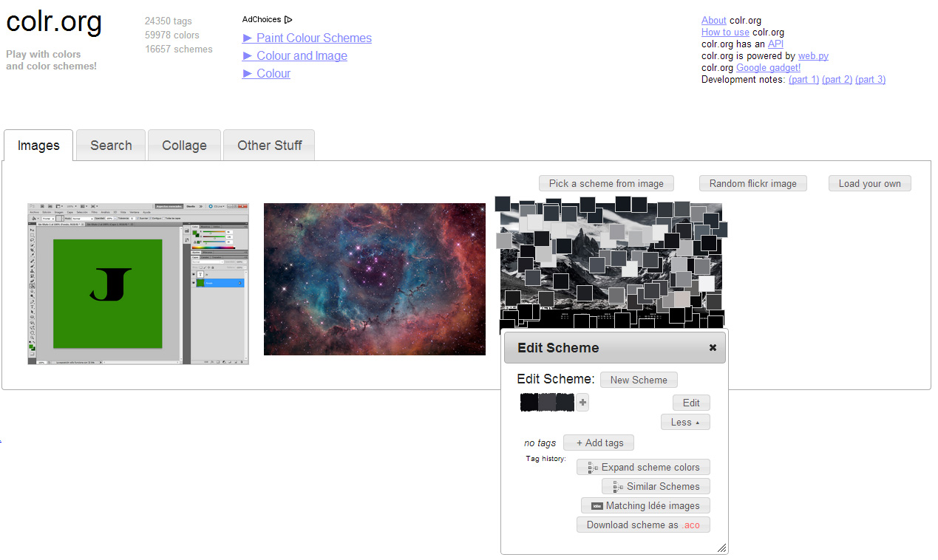Select the middle gray scheme swatch

click(x=547, y=403)
